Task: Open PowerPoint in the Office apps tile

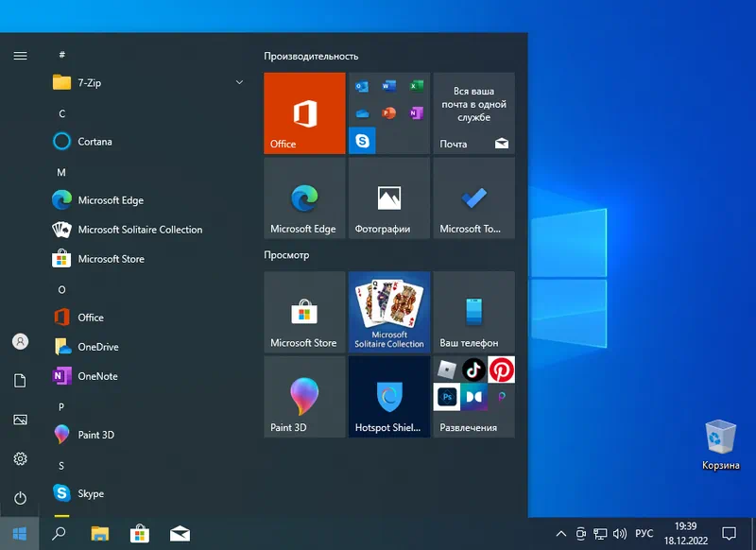Action: [x=389, y=113]
